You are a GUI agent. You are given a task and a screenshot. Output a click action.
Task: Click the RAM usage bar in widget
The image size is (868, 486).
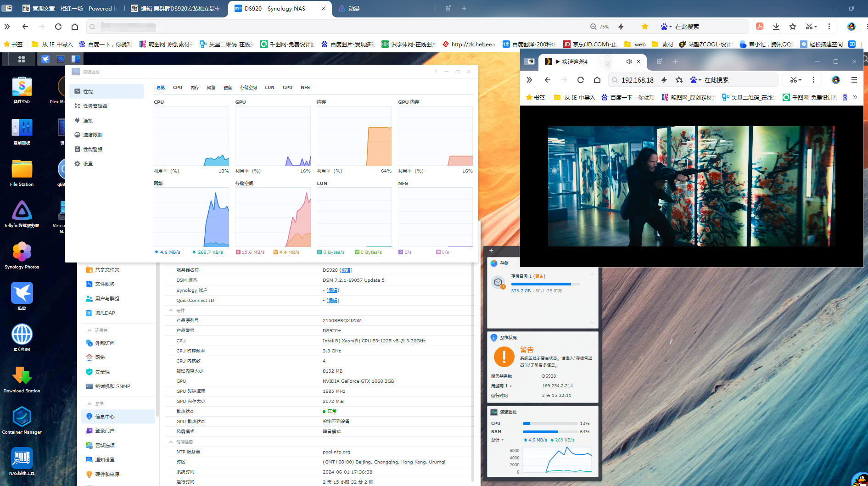[x=550, y=432]
